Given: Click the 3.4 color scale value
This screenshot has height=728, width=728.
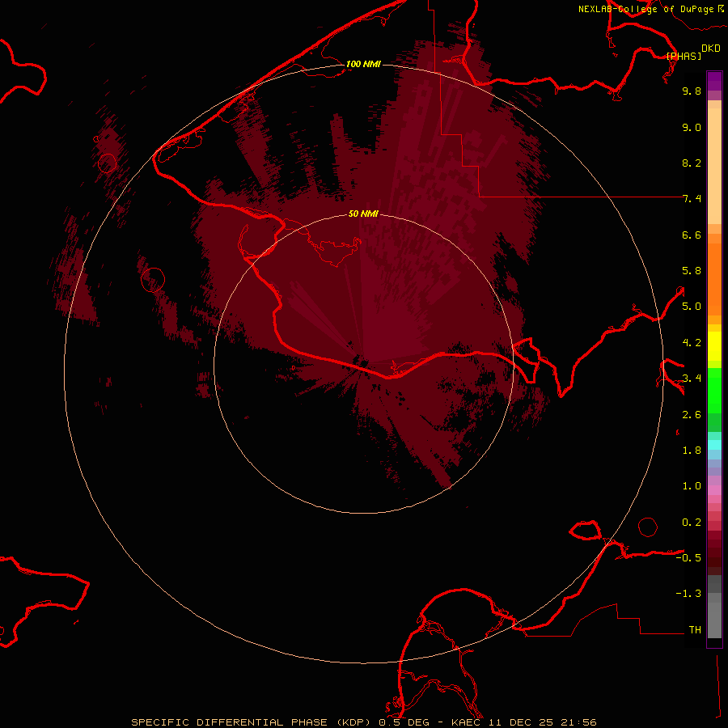Looking at the screenshot, I should click(x=692, y=379).
